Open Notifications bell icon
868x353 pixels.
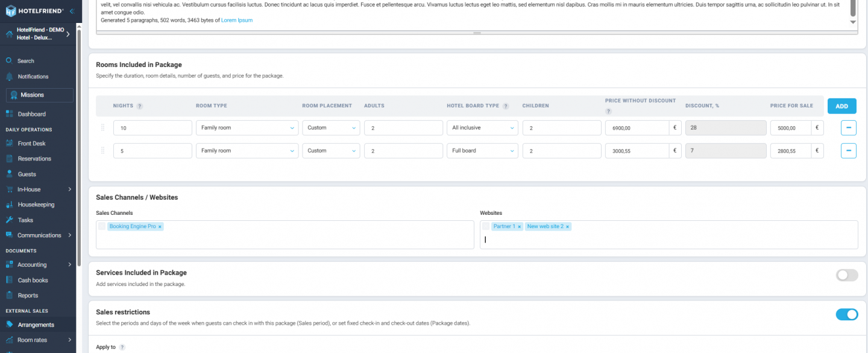coord(9,77)
